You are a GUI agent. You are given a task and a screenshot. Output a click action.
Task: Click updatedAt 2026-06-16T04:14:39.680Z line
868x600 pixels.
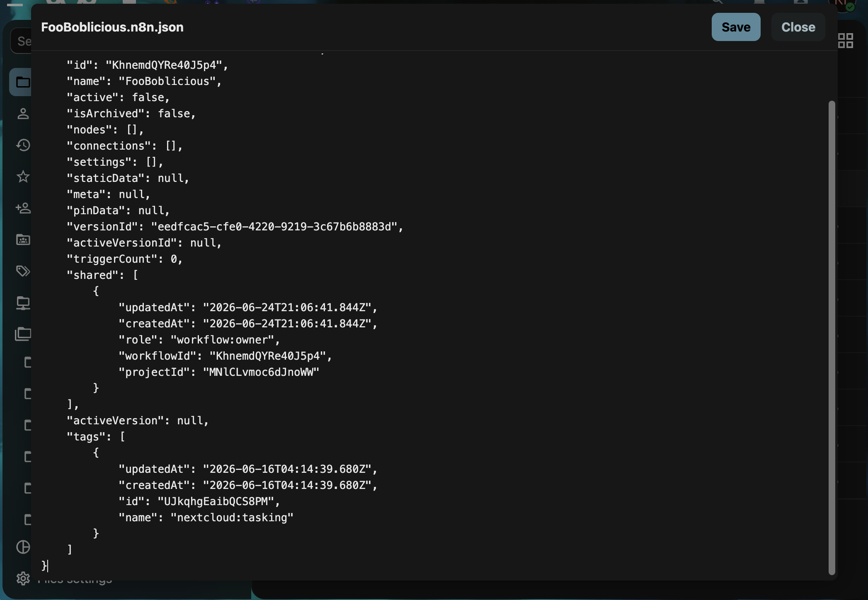(x=248, y=469)
